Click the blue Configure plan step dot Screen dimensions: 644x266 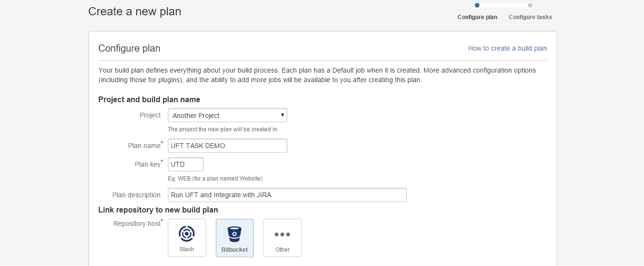477,5
